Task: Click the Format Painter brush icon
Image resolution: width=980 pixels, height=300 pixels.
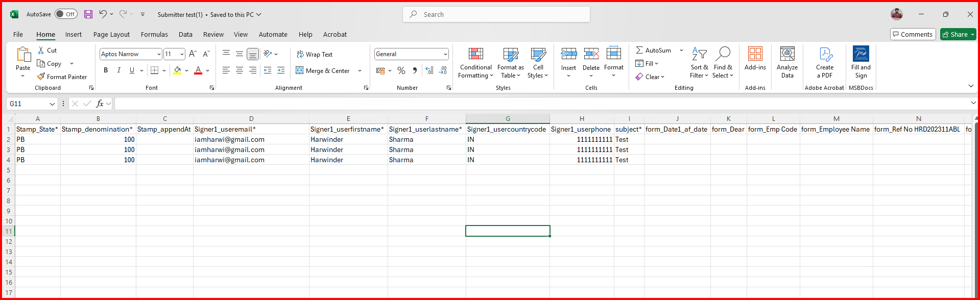Action: [41, 77]
